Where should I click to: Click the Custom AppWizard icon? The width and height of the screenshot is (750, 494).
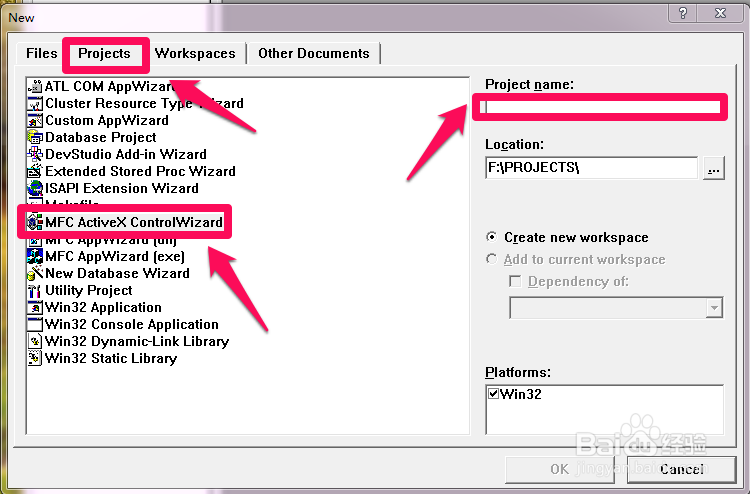35,121
